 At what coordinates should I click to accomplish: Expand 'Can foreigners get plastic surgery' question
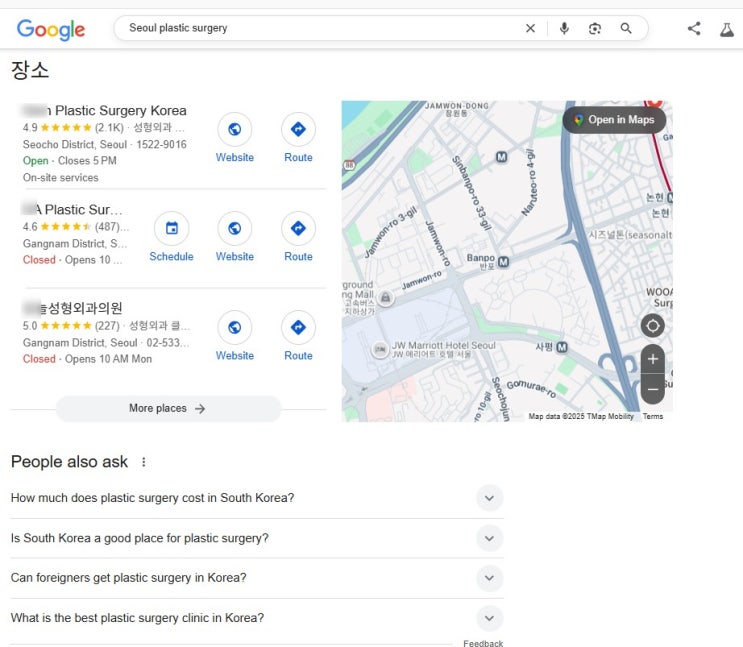pos(489,578)
